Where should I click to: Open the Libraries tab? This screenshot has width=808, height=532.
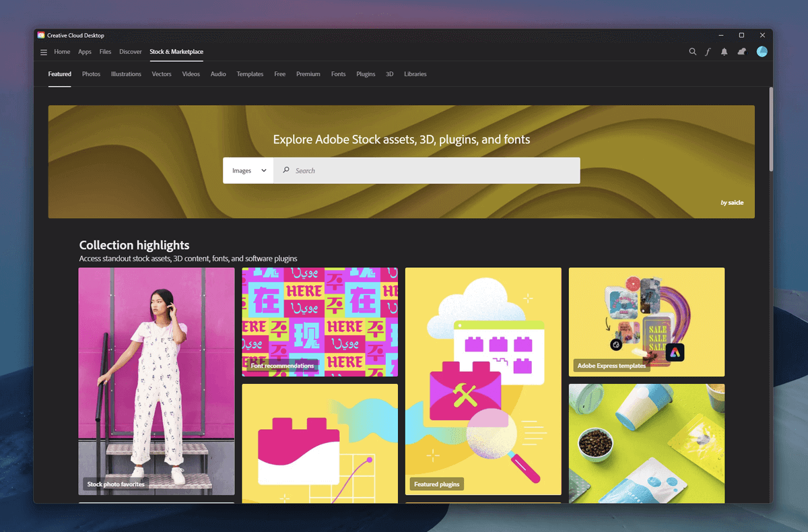pos(415,74)
